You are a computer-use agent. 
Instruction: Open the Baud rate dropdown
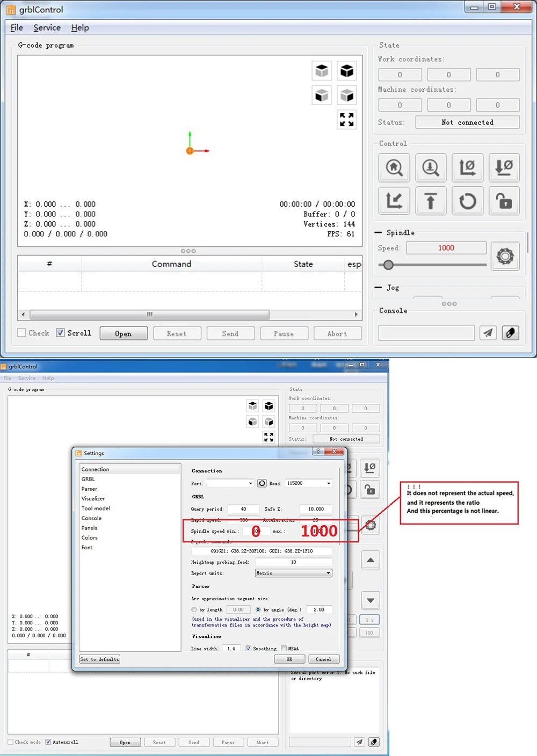[308, 483]
